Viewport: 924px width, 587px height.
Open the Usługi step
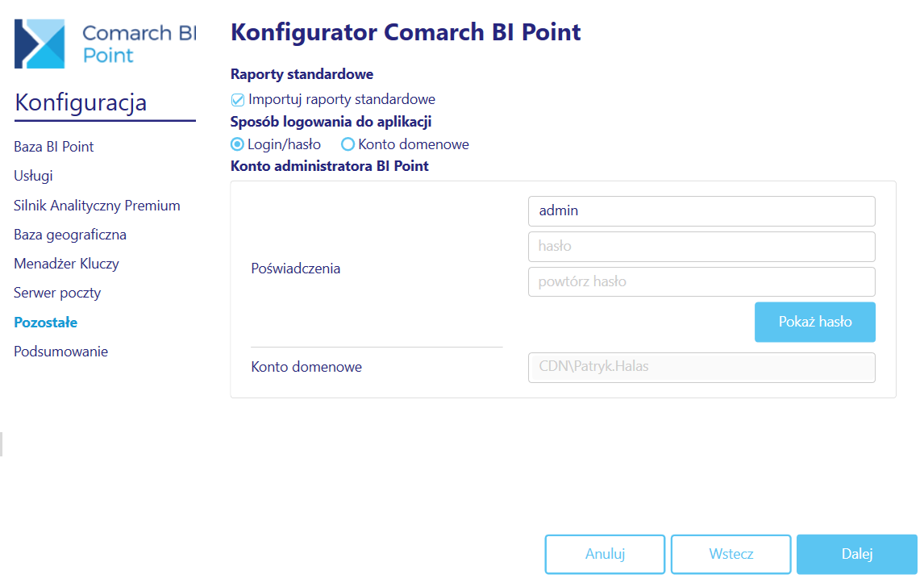34,176
